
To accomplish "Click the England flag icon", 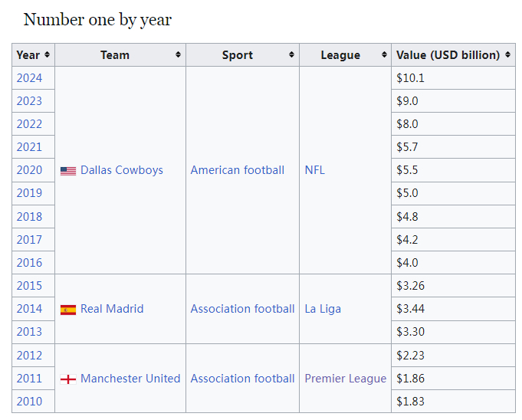I will point(68,379).
